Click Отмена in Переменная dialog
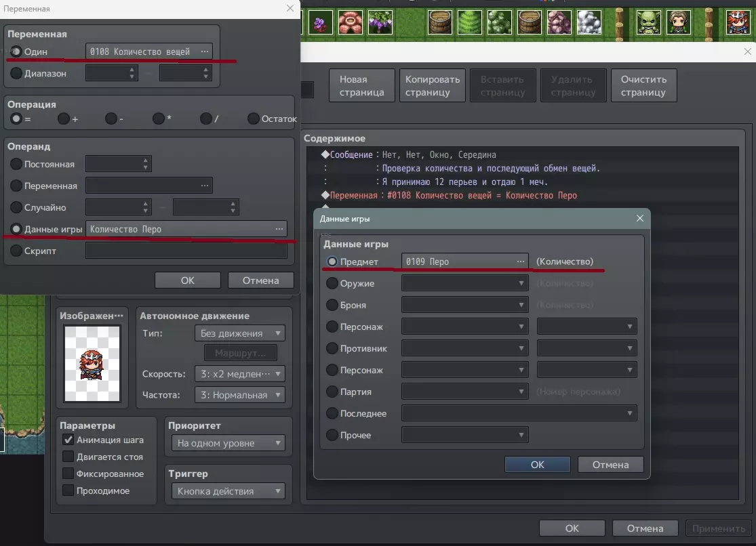Screen dimensions: 756x546 tap(260, 280)
